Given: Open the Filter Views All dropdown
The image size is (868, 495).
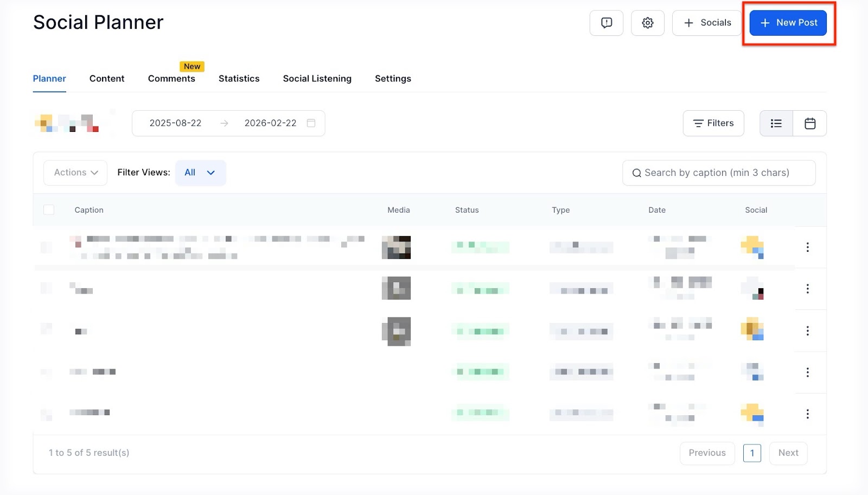Looking at the screenshot, I should [200, 173].
